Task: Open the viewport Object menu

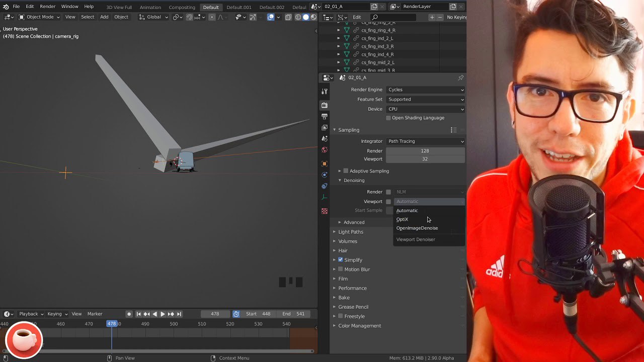Action: click(121, 17)
